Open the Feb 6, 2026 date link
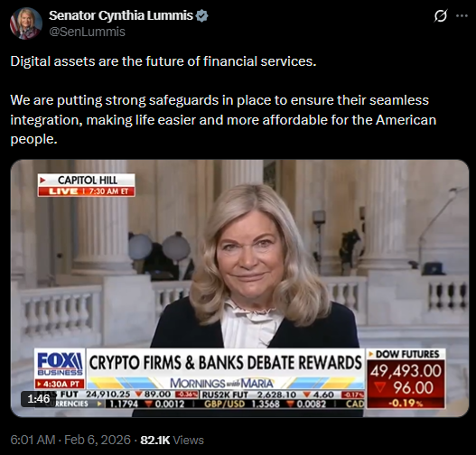Image resolution: width=476 pixels, height=455 pixels. point(98,440)
